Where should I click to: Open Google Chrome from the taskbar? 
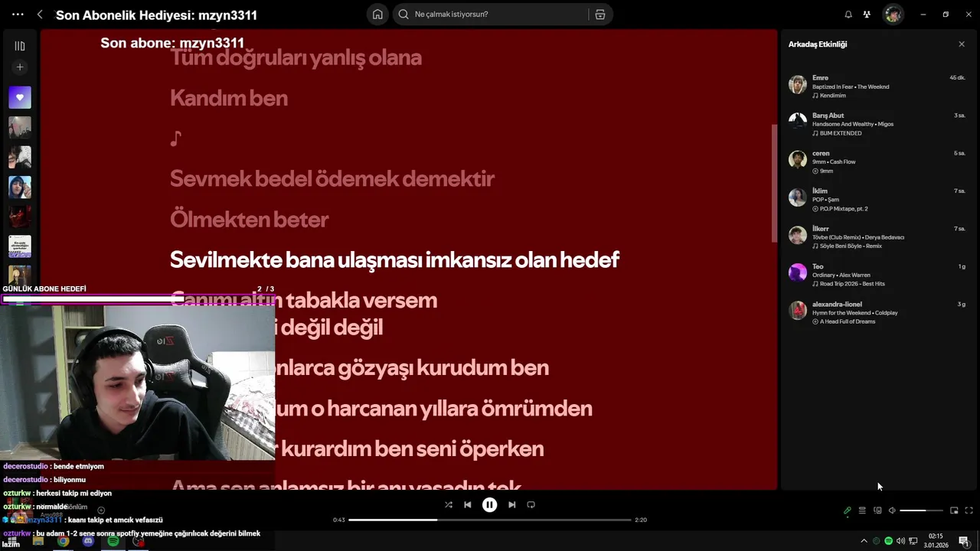tap(63, 541)
